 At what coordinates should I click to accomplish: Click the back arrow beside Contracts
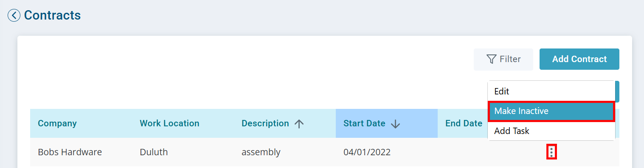[x=14, y=16]
